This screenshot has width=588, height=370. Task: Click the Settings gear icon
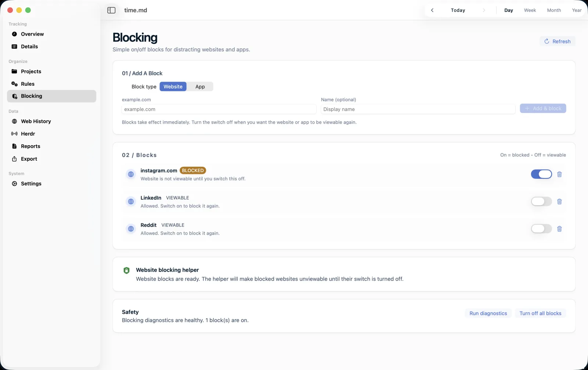(x=14, y=184)
